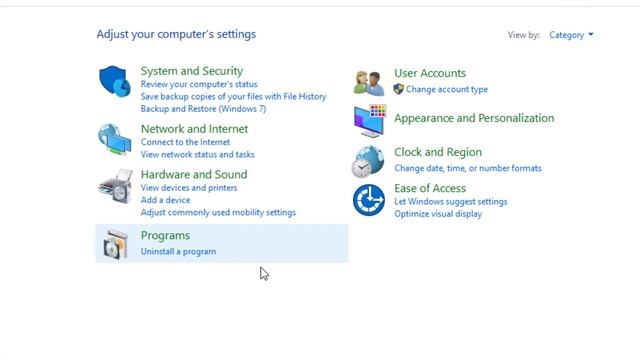Open the Programs heading link
This screenshot has height=360, width=640.
tap(165, 236)
